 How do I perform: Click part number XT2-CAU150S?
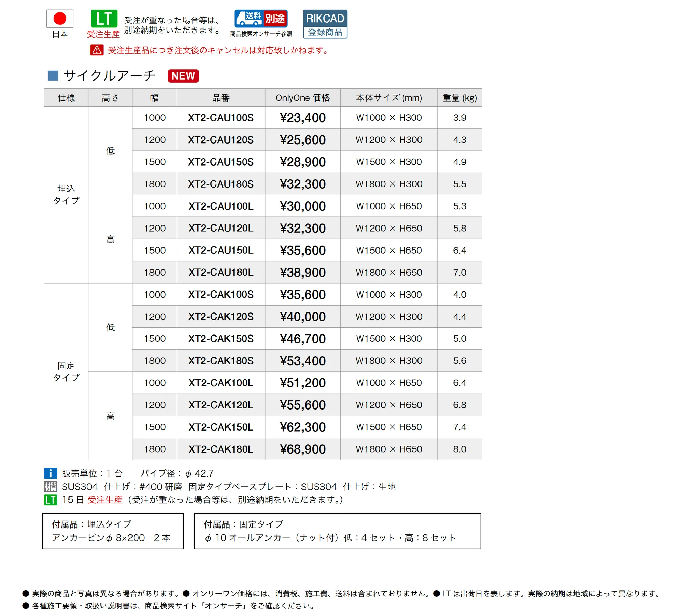[x=221, y=162]
